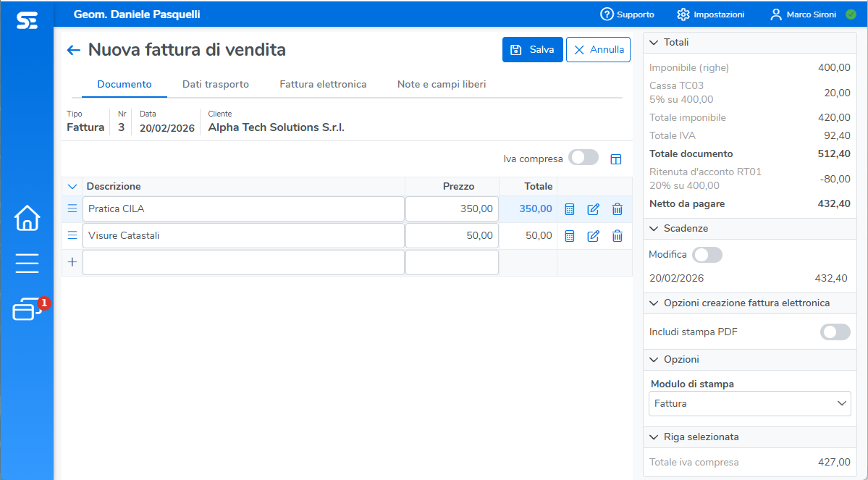Toggle Includi stampa PDF switch
The image size is (868, 480).
[x=835, y=332]
